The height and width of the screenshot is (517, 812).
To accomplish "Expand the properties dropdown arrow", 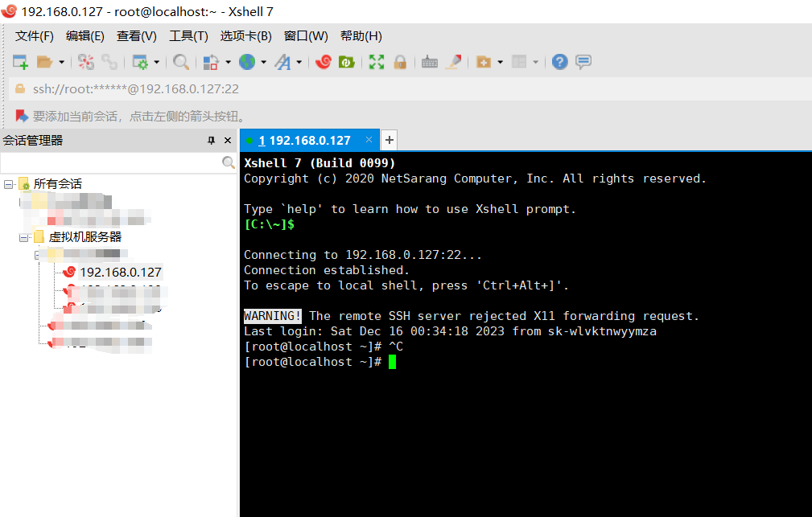I will point(156,62).
